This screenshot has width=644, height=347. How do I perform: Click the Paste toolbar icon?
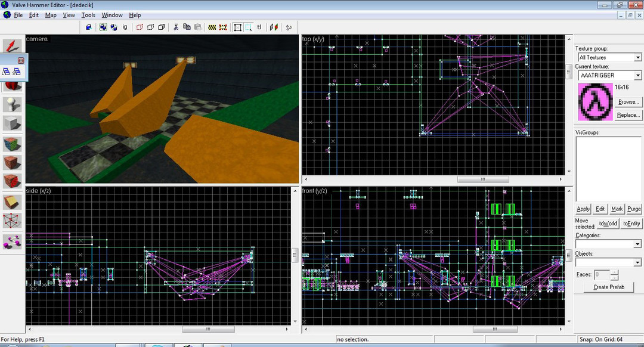[197, 27]
